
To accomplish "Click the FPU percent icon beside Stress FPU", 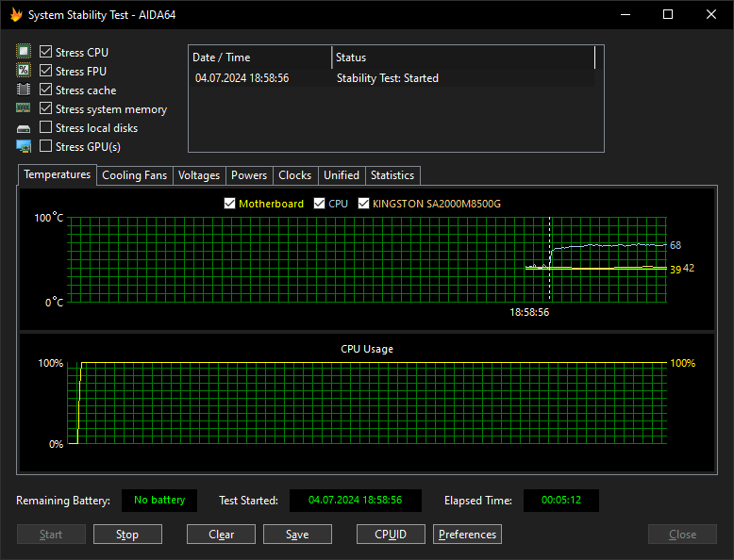I will pyautogui.click(x=24, y=70).
